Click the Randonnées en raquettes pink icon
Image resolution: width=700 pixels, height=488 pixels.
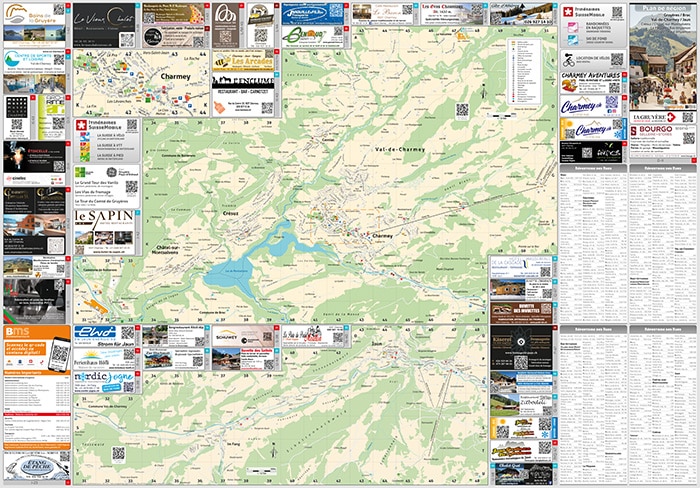click(573, 27)
